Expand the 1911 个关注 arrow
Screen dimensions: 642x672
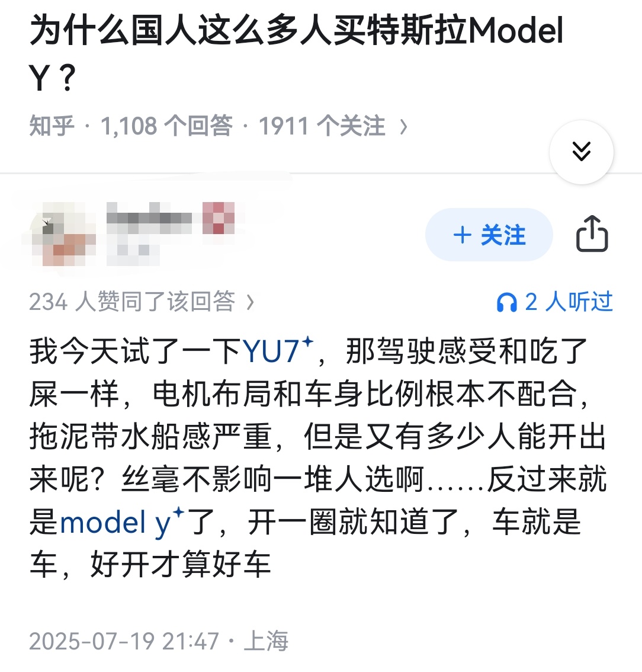[x=403, y=127]
